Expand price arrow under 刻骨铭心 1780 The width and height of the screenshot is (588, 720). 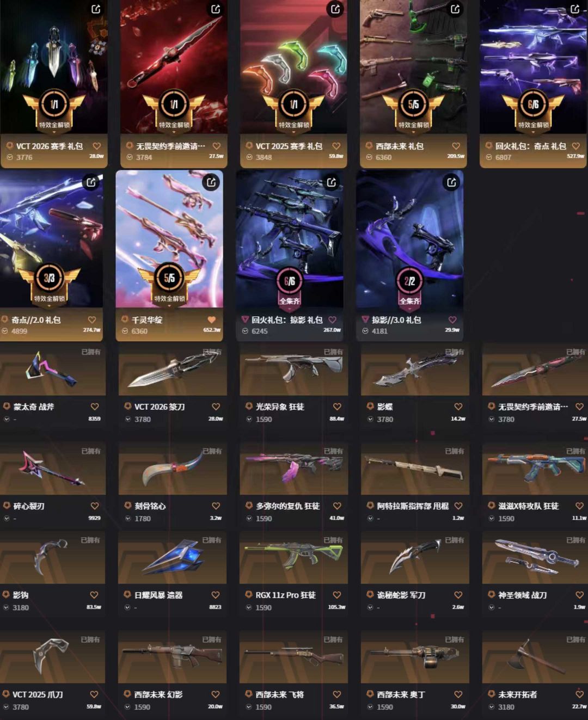[x=128, y=519]
